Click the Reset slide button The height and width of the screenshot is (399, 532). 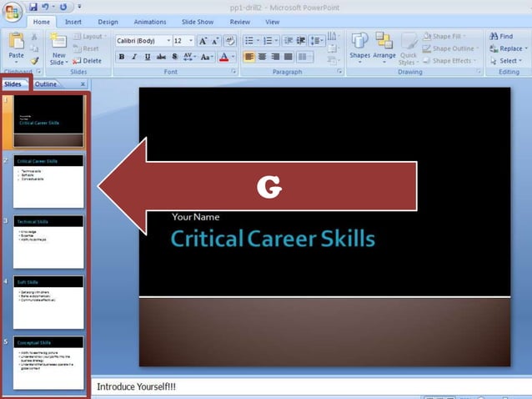86,48
